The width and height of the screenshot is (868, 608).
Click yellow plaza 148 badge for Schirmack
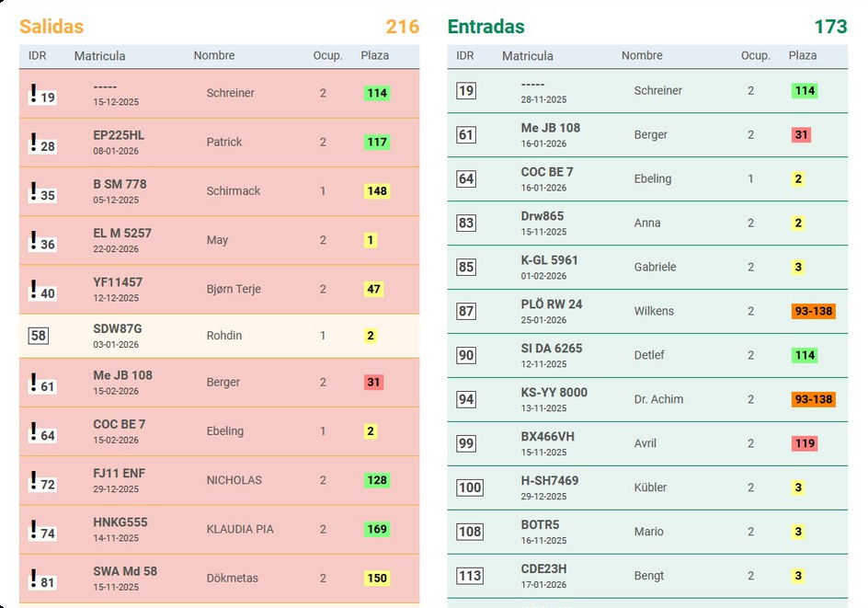click(x=377, y=191)
